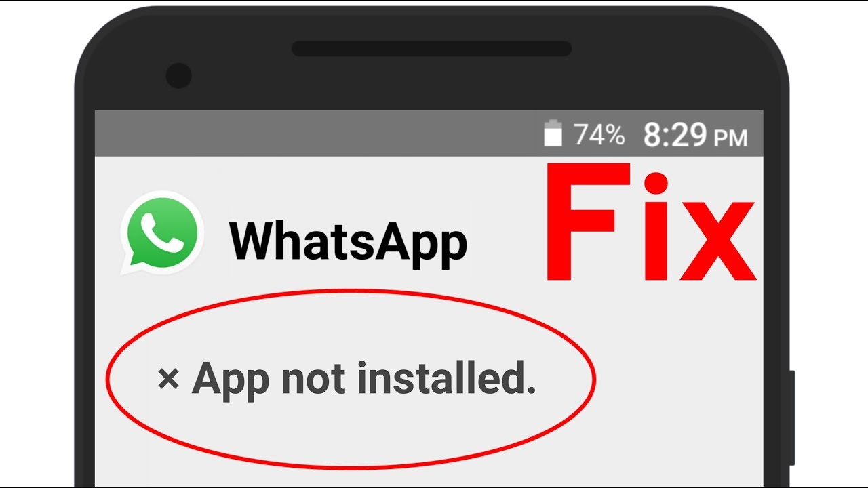868x488 pixels.
Task: Click the word "App" in the error message
Action: pos(231,381)
